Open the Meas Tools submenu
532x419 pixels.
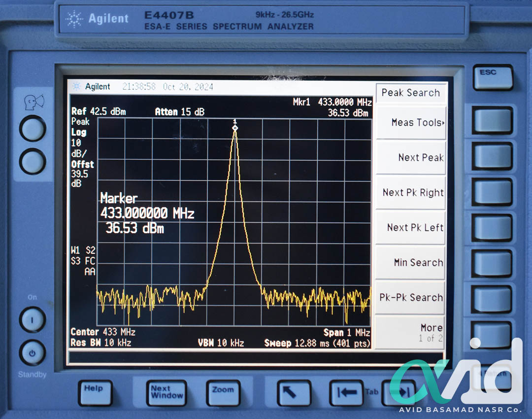point(411,123)
